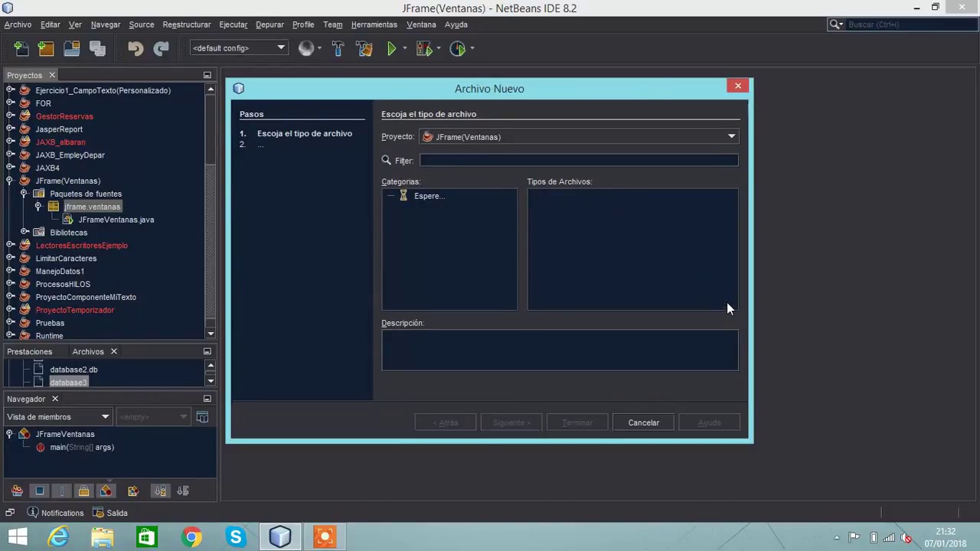Click the Profile Project toolbar icon
The width and height of the screenshot is (980, 551).
(x=457, y=48)
